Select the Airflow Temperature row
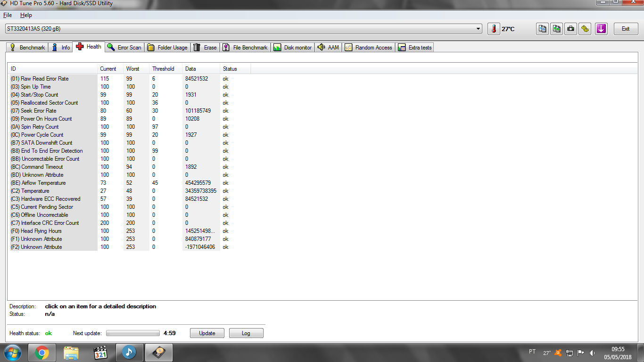The image size is (644, 362). 130,183
